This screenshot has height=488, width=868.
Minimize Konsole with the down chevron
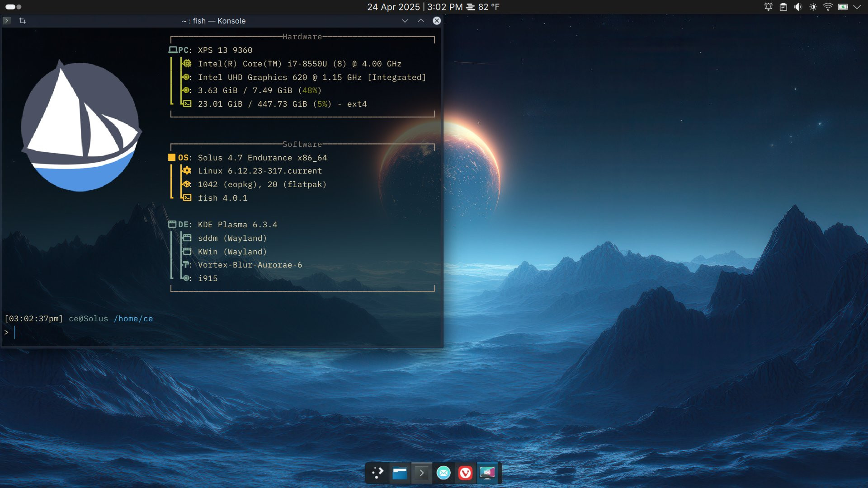coord(405,21)
